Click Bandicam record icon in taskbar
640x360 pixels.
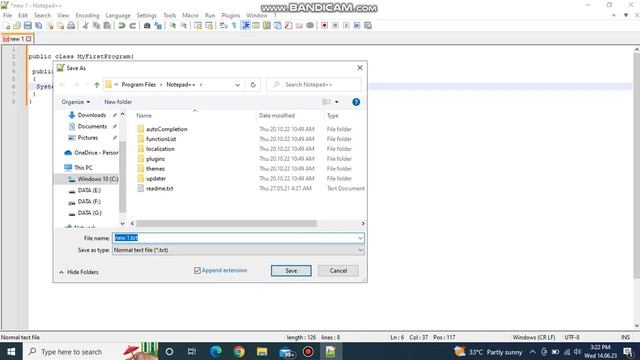tap(308, 351)
